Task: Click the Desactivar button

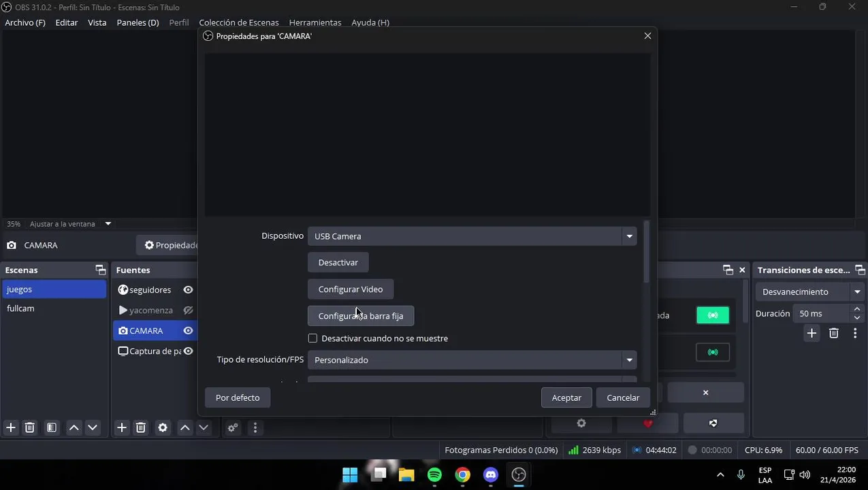Action: point(338,262)
